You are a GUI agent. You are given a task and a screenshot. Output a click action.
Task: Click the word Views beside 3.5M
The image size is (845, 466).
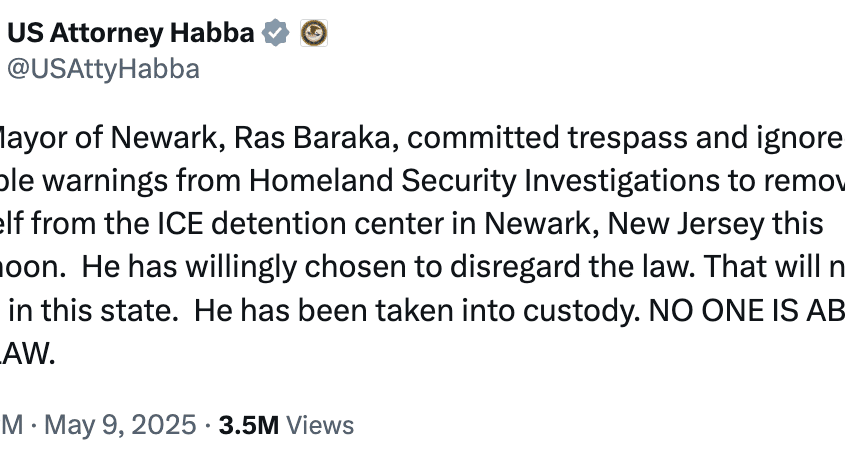coord(320,425)
